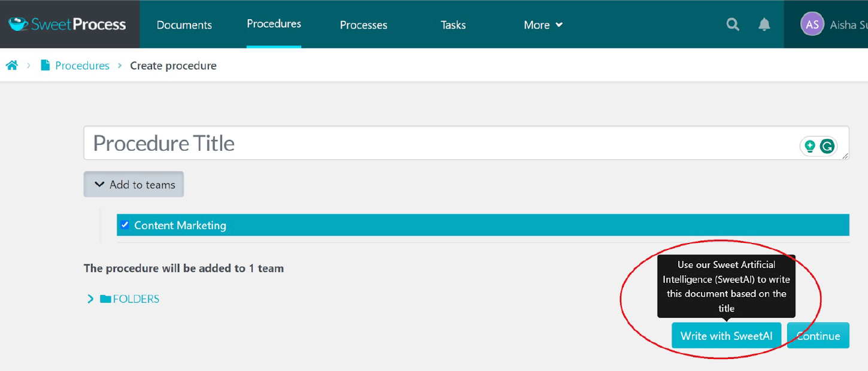The height and width of the screenshot is (371, 868).
Task: Select the Procedures navigation tab
Action: [274, 24]
